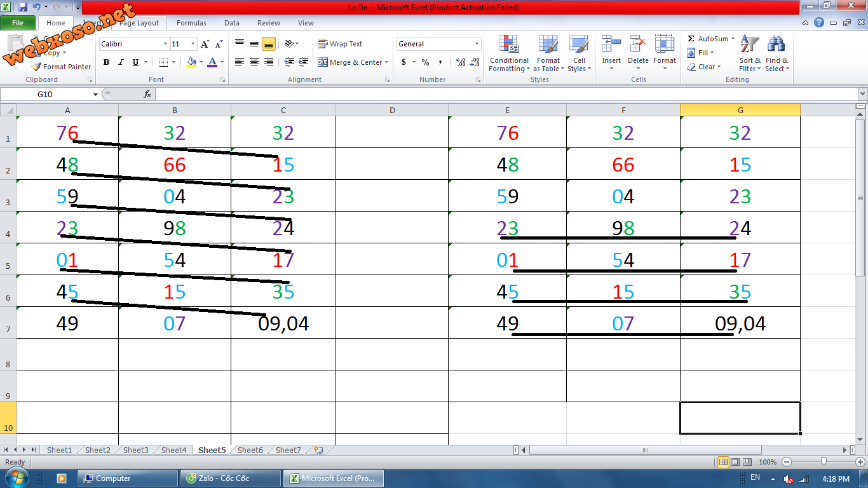Open the number format dropdown (General)
Screen dimensions: 868x488
point(477,44)
